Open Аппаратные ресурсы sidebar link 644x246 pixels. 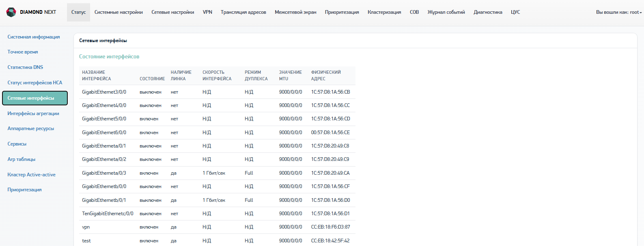point(31,128)
